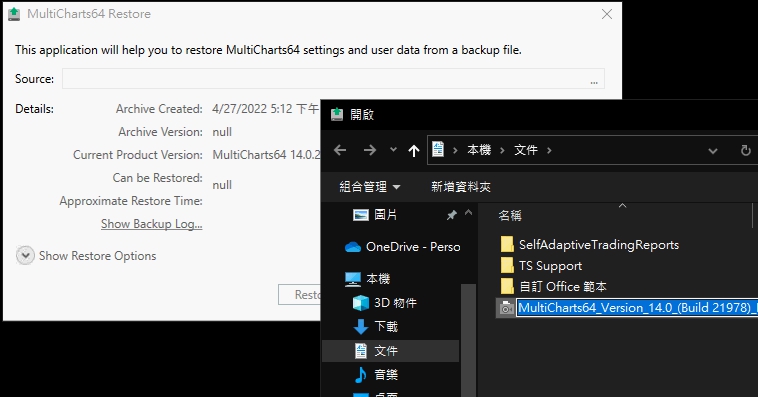This screenshot has height=397, width=758.
Task: Go back in the open file dialog
Action: 340,150
